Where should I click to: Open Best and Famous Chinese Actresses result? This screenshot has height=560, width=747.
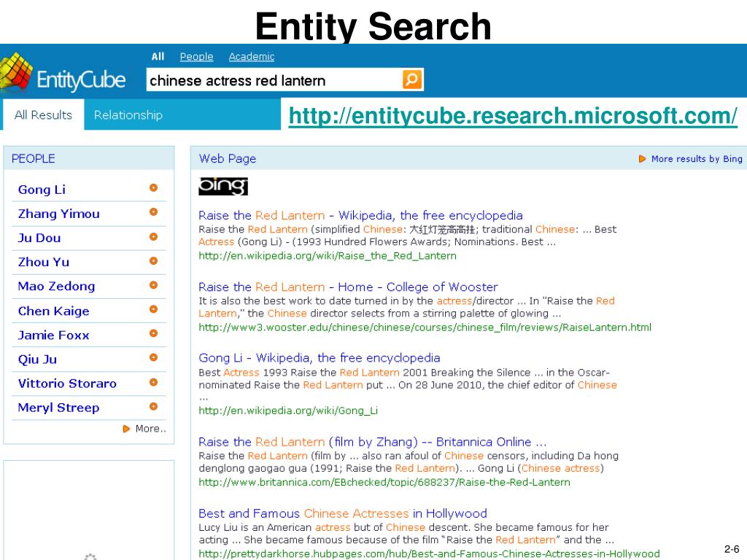click(x=343, y=513)
